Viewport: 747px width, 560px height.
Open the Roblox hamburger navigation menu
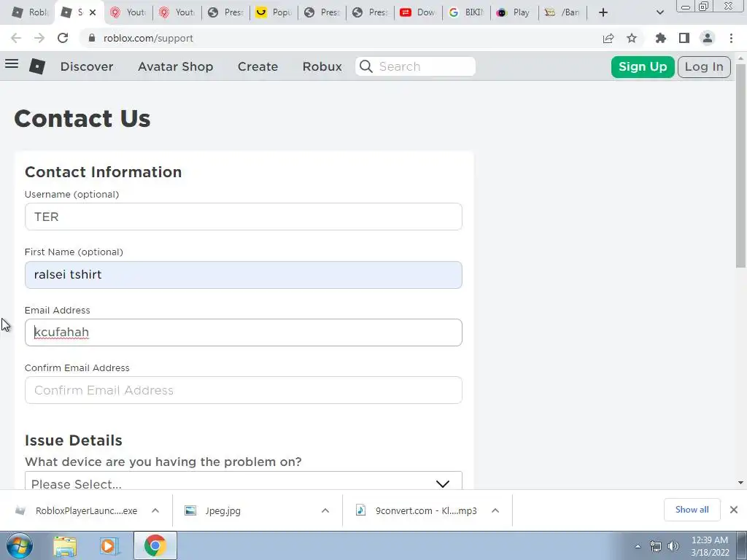coord(12,64)
